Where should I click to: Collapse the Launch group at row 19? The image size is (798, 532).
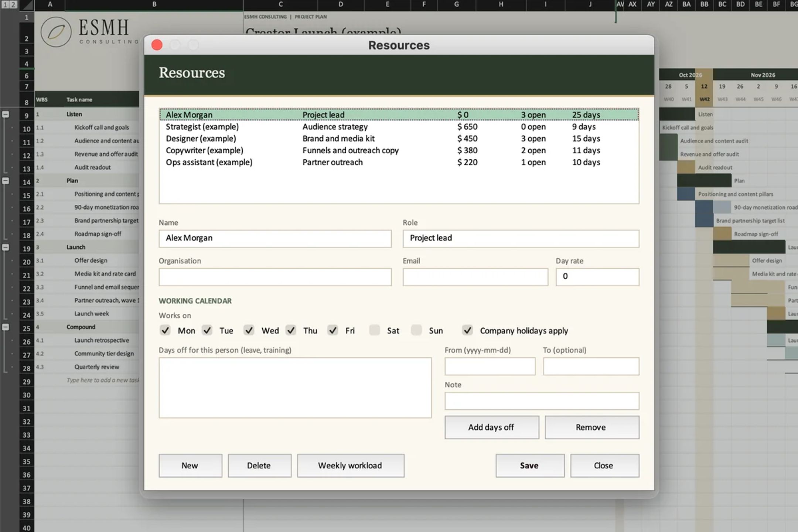(6, 247)
